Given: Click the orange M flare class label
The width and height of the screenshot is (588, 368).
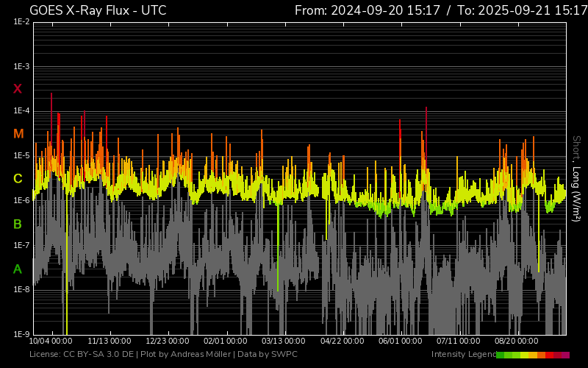Looking at the screenshot, I should coord(18,134).
